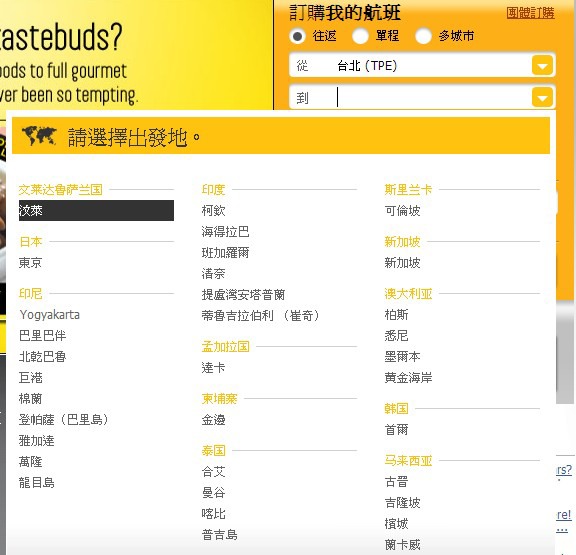
Task: Open the 從 origin dropdown arrow
Action: coord(542,66)
